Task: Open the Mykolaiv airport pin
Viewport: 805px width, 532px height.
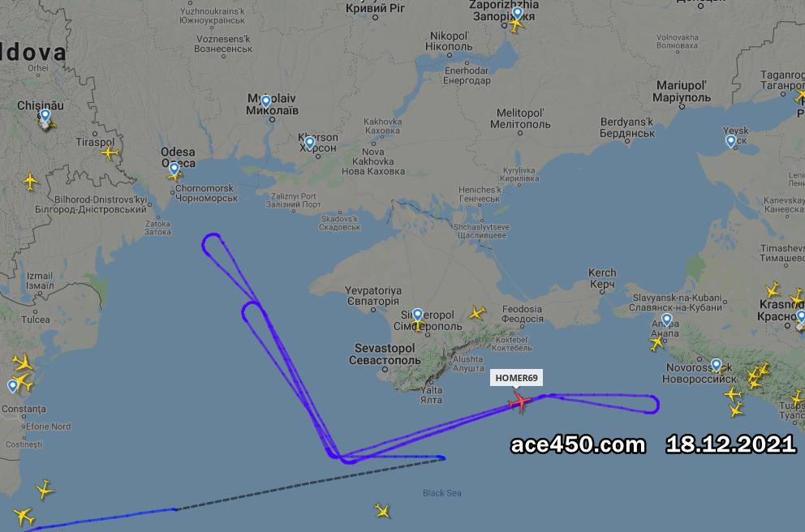Action: pos(266,101)
